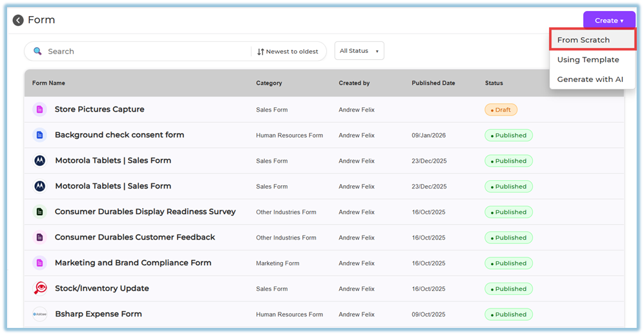Click the first Motorola logo icon

39,161
